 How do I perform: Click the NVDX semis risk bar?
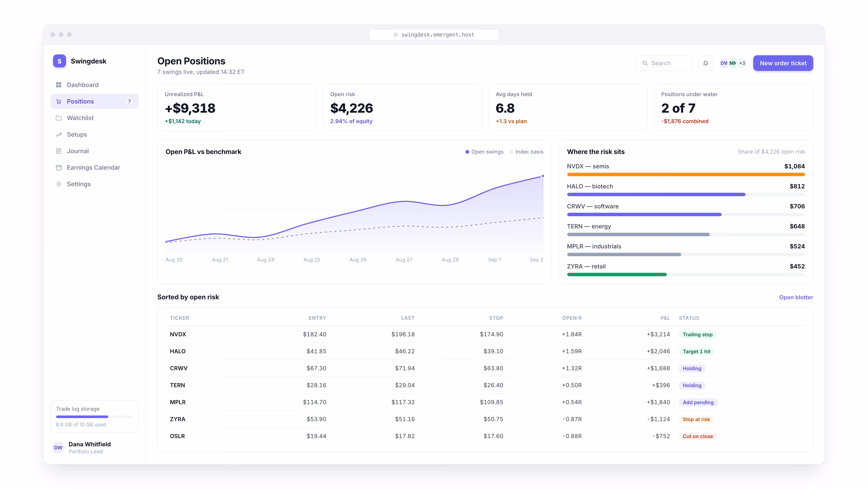686,175
